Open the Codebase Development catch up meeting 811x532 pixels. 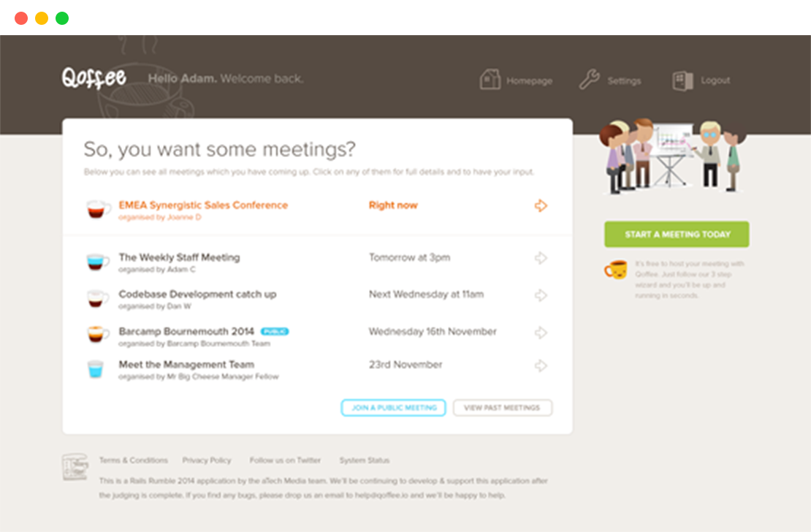click(197, 294)
